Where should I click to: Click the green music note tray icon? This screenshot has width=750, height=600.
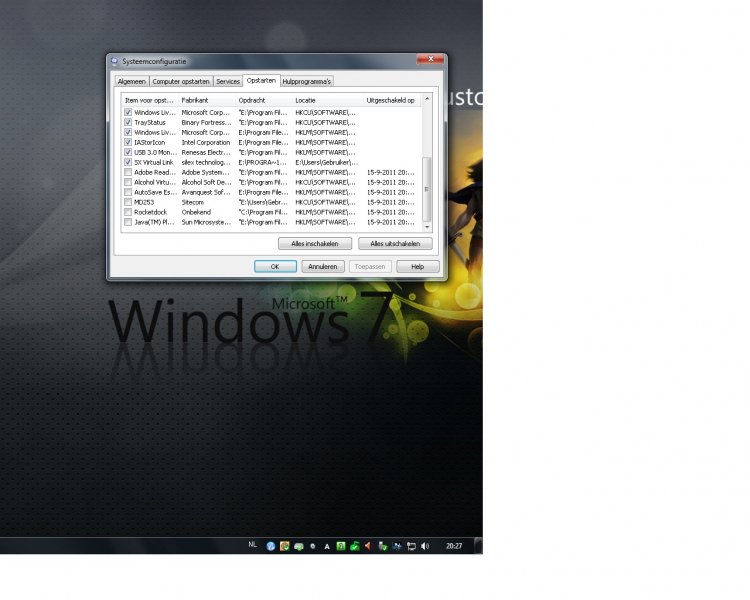[355, 546]
